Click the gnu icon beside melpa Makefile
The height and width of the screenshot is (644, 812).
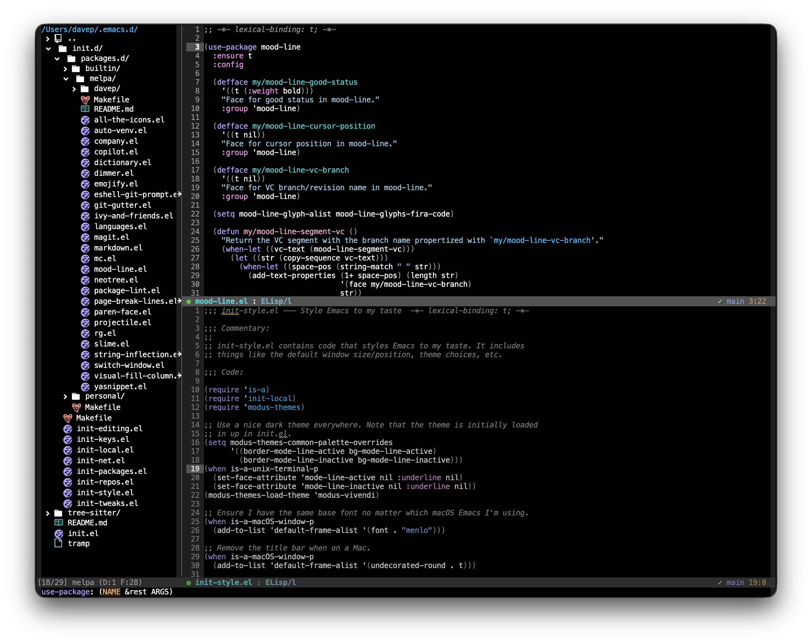(85, 100)
